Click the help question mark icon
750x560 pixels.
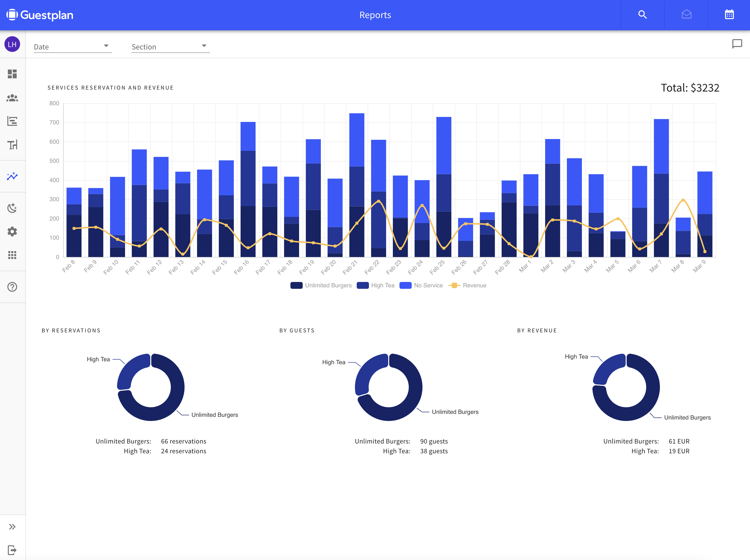pyautogui.click(x=12, y=287)
